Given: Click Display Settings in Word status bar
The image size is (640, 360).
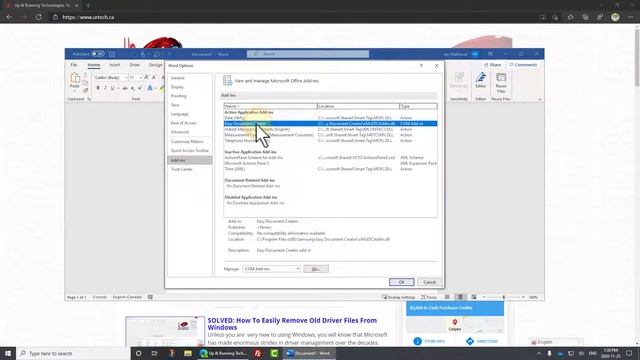Looking at the screenshot, I should [x=399, y=297].
